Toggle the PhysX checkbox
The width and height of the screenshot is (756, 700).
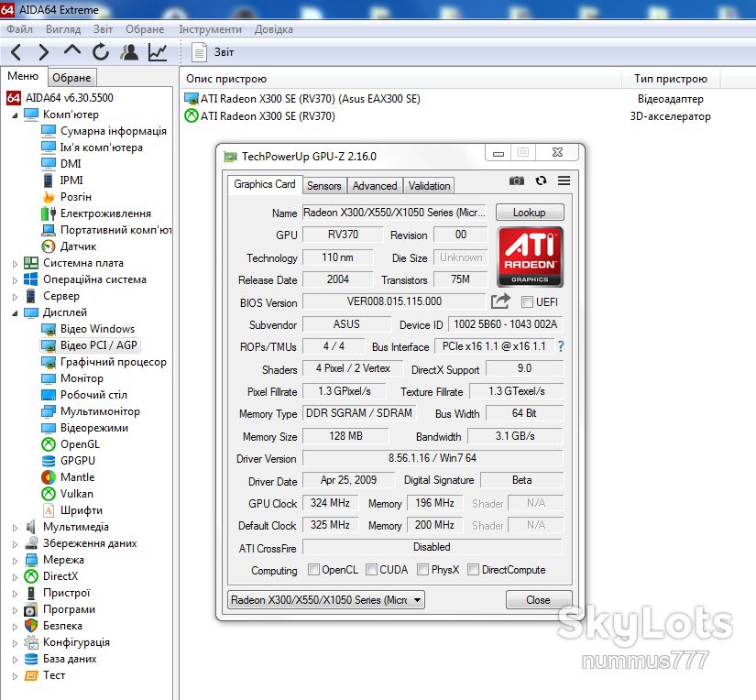pyautogui.click(x=422, y=569)
